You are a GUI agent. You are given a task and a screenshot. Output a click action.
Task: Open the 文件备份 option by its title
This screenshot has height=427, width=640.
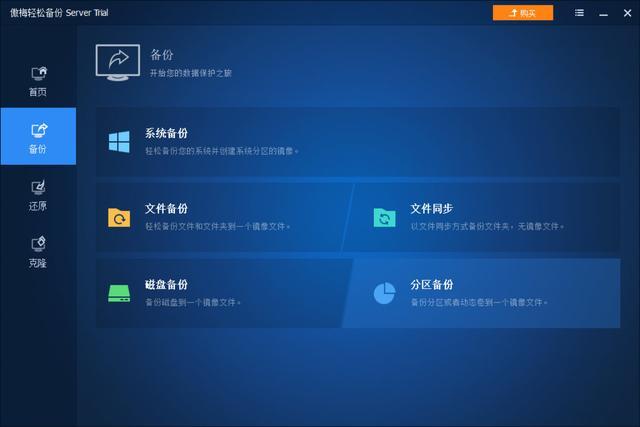coord(166,209)
